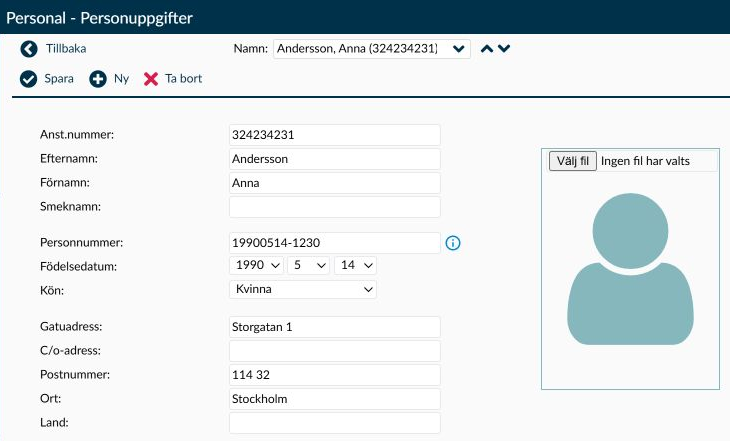This screenshot has width=730, height=441.
Task: Click the 'Kön:' label
Action: 52,291
